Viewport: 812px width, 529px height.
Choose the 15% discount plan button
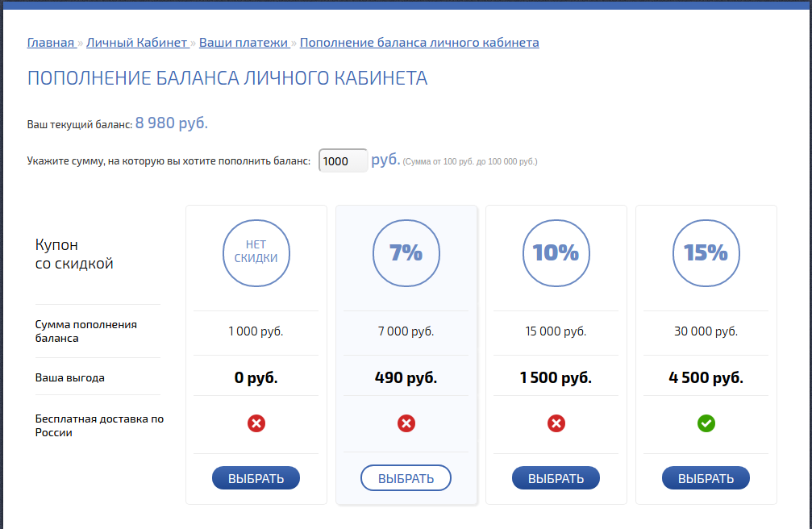point(706,477)
